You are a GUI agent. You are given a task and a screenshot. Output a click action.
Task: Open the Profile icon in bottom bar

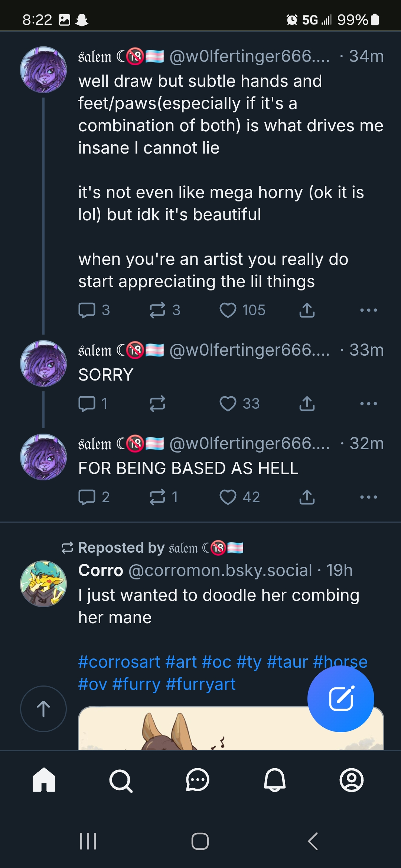point(352,780)
